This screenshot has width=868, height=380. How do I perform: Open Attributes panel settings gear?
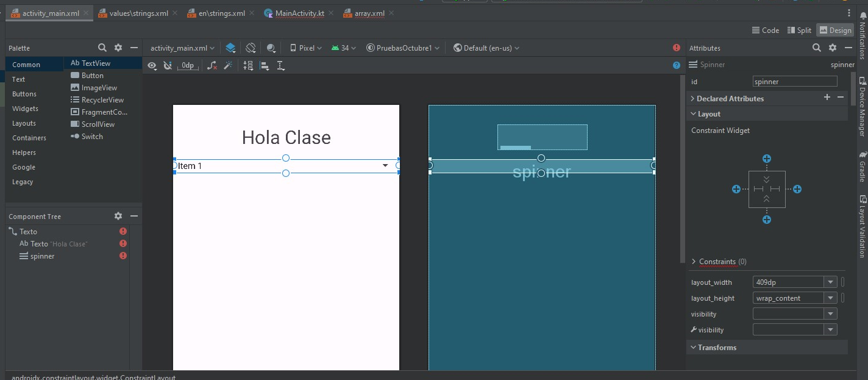click(x=833, y=48)
